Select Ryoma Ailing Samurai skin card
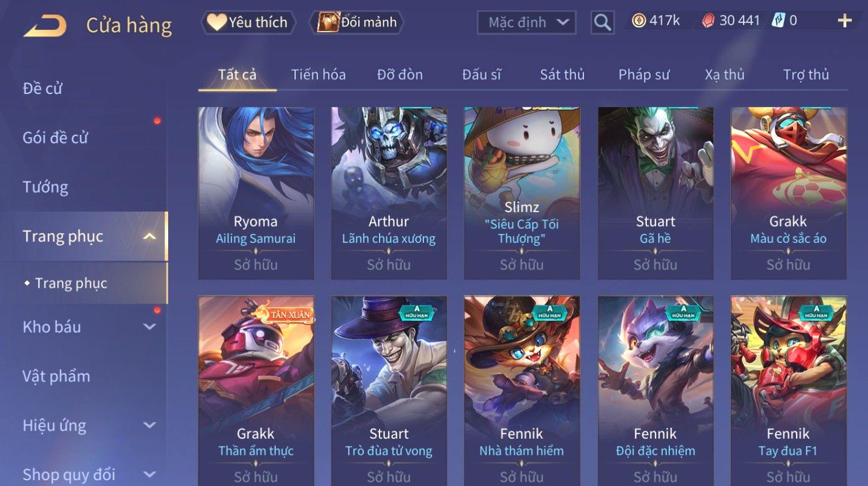Image resolution: width=868 pixels, height=486 pixels. point(256,193)
